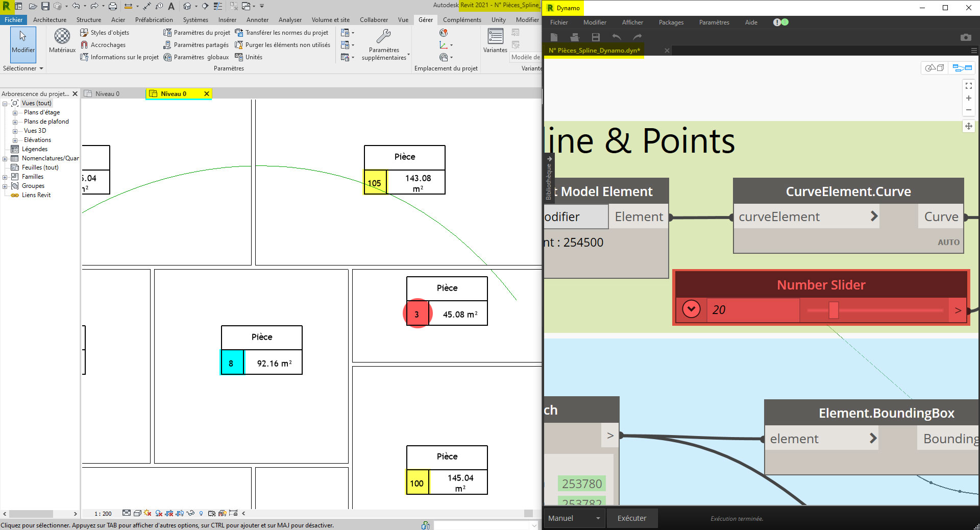Click the Save icon in Revit quick access
This screenshot has height=530, width=980.
click(x=45, y=6)
